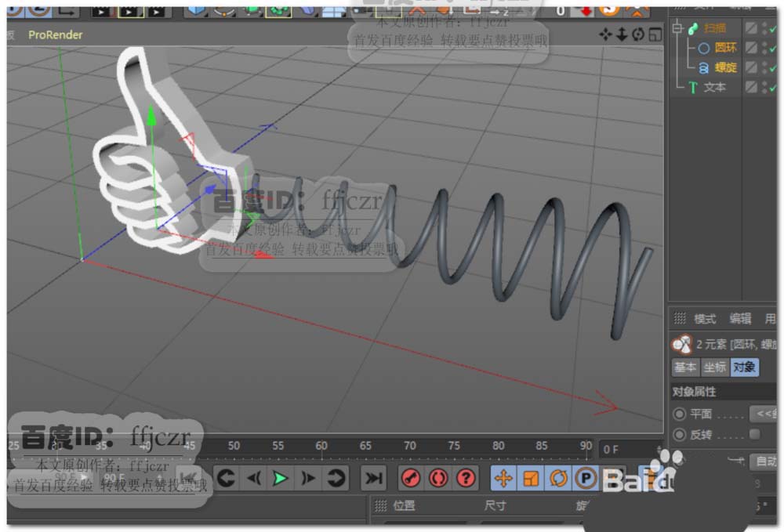Toggle visibility dots for 文本 row
The image size is (784, 532).
point(764,87)
